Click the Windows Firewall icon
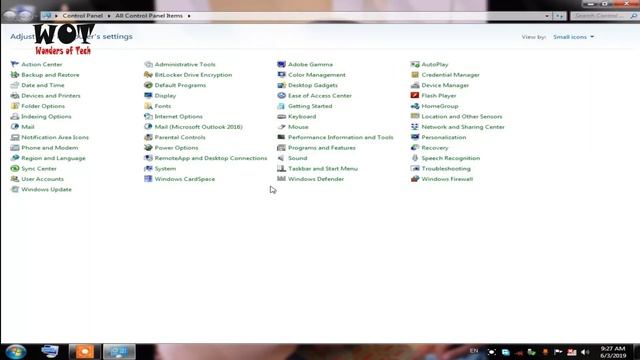 [415, 179]
